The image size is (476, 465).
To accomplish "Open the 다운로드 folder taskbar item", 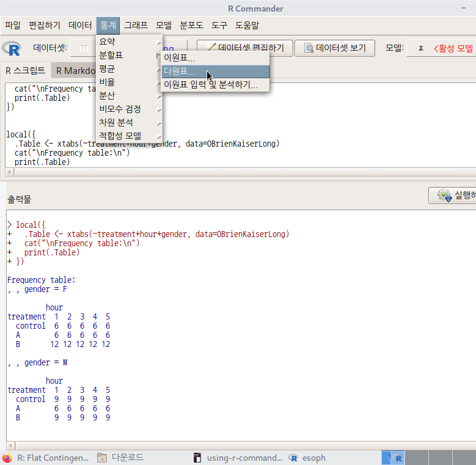I will coord(120,458).
